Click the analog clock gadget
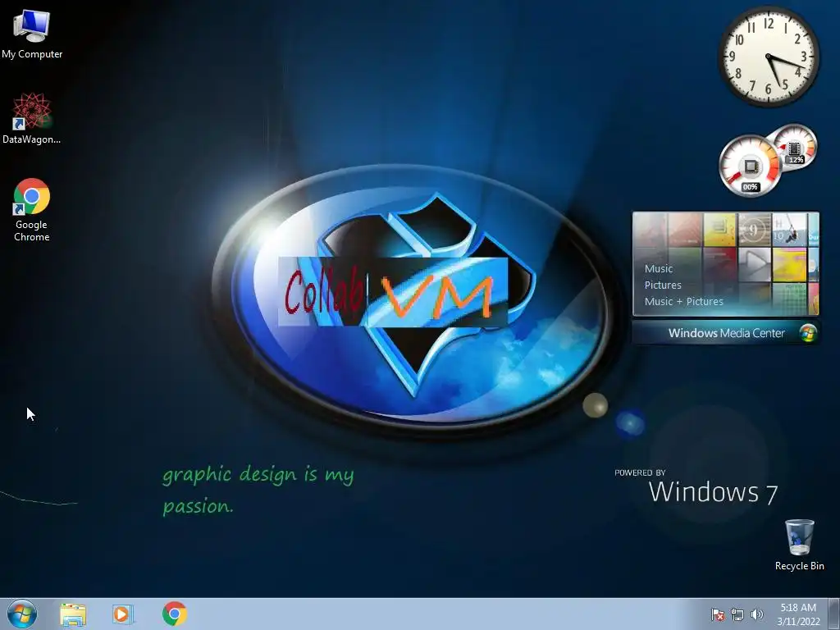 [x=769, y=57]
